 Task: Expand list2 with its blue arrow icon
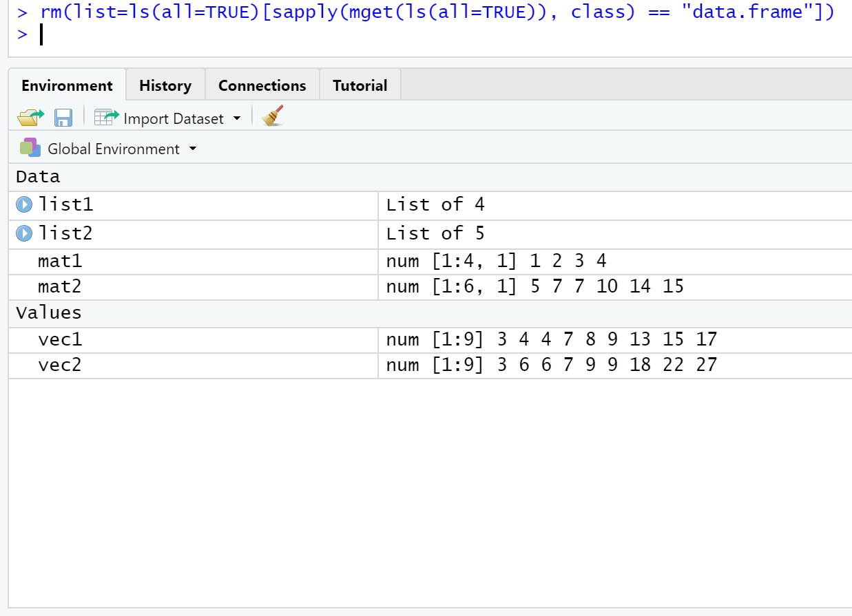[x=24, y=233]
